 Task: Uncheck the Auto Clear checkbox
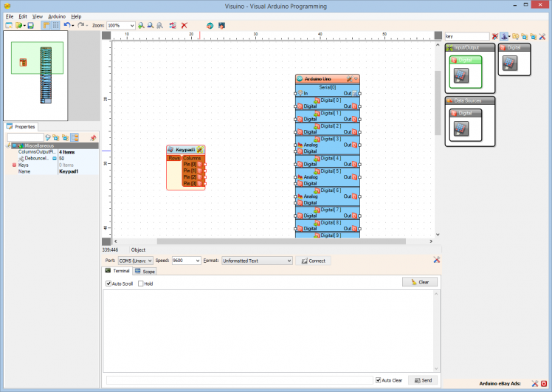coord(379,380)
